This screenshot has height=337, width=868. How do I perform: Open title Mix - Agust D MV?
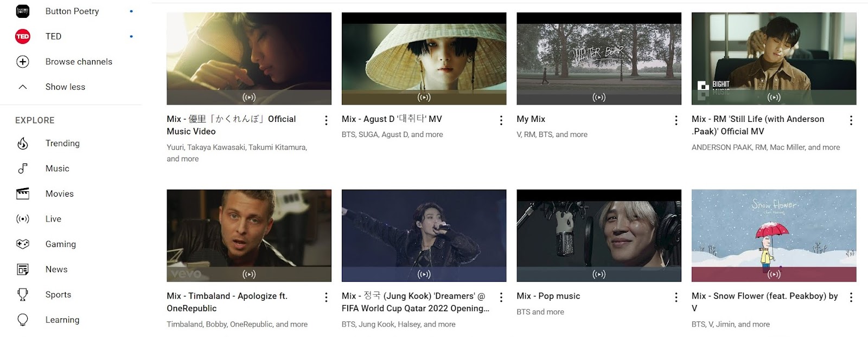(x=392, y=119)
